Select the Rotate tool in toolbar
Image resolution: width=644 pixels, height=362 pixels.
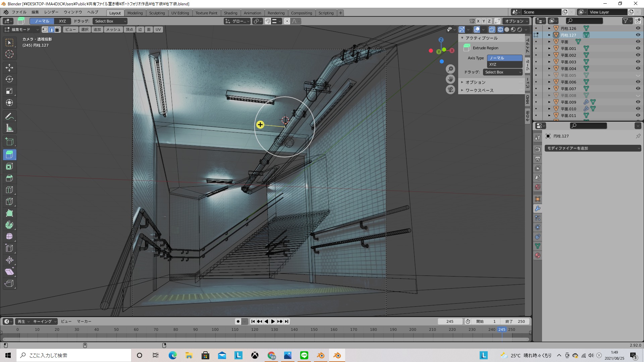click(x=9, y=79)
